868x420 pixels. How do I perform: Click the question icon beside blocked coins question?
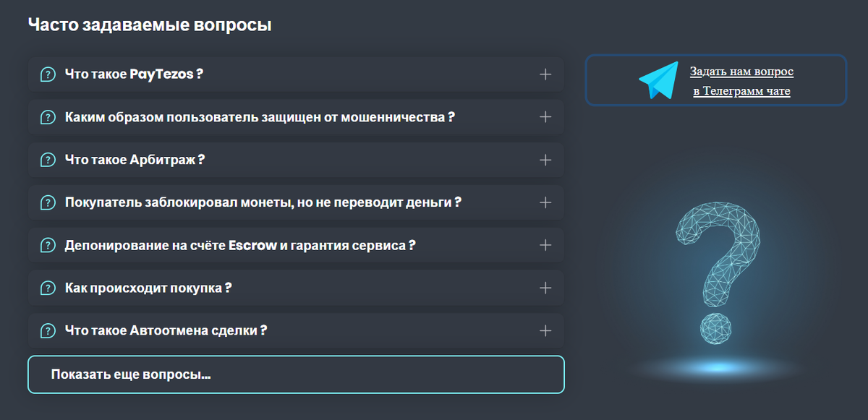point(47,202)
